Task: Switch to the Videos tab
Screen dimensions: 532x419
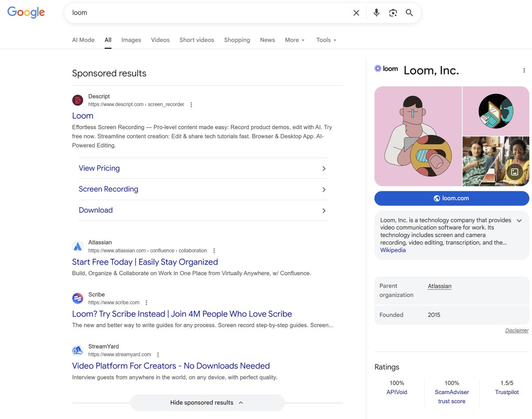Action: pos(160,40)
